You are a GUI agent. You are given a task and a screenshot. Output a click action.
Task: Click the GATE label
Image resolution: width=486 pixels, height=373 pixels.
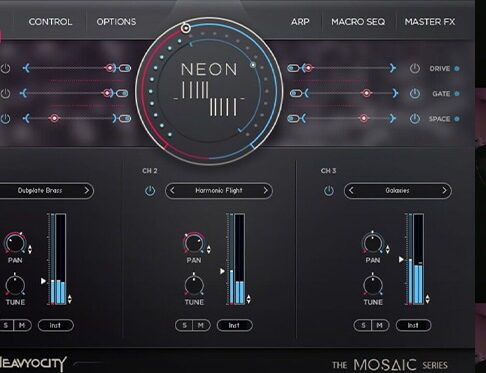coord(441,94)
